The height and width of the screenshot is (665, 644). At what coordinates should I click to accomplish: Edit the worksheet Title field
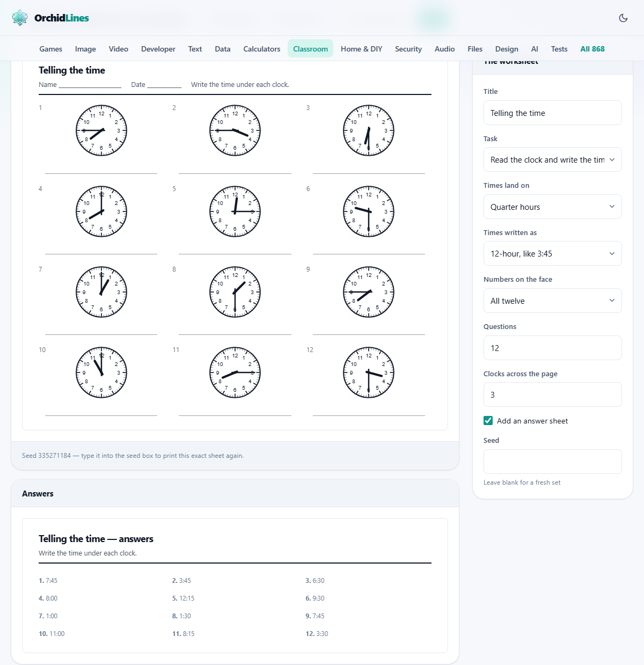click(x=553, y=113)
